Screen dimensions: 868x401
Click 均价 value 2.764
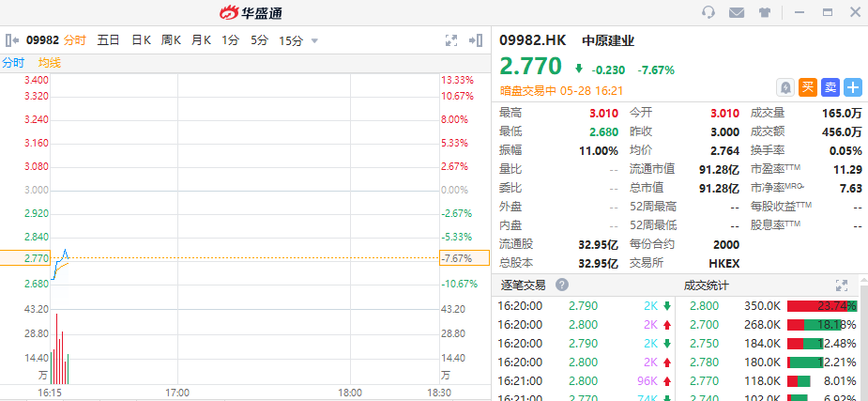pyautogui.click(x=725, y=150)
